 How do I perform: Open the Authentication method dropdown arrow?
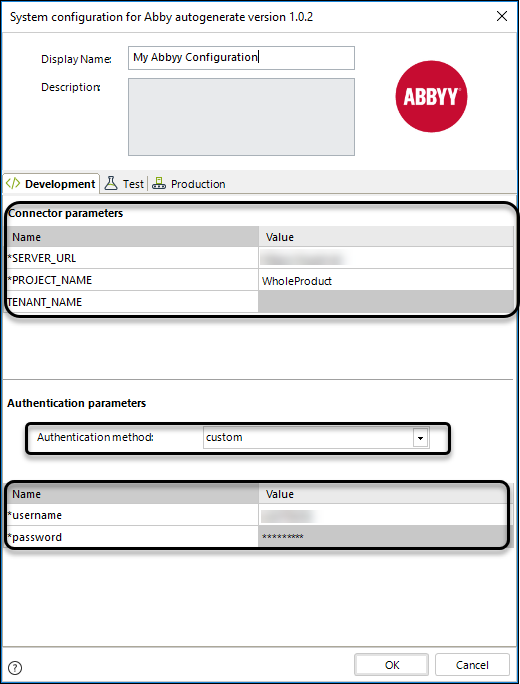tap(421, 438)
